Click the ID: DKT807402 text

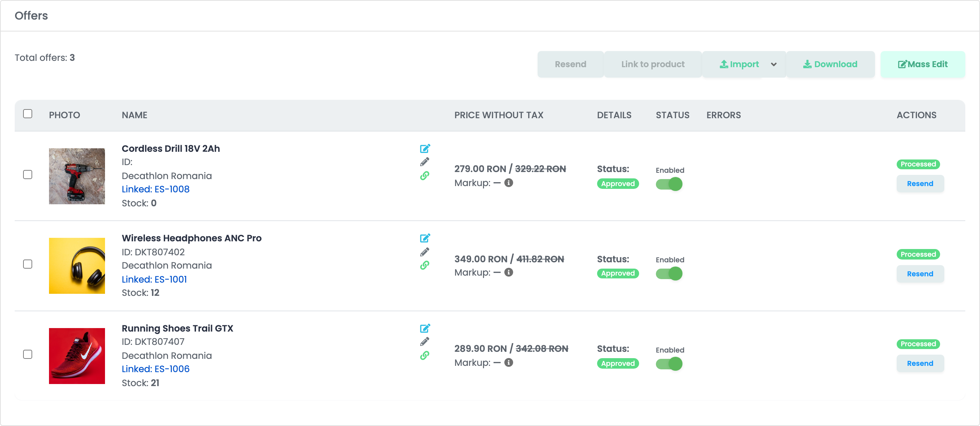[x=153, y=252]
